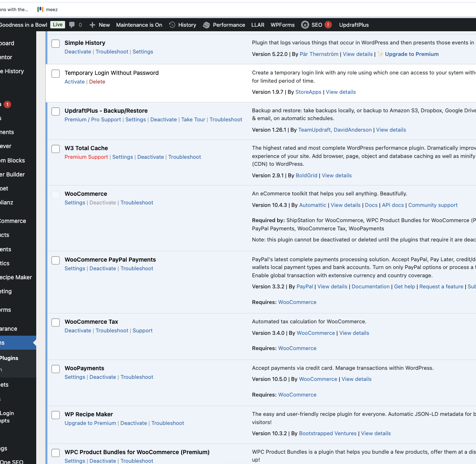Screen dimensions: 476x464
Task: Open the History clock icon in admin bar
Action: click(x=172, y=25)
